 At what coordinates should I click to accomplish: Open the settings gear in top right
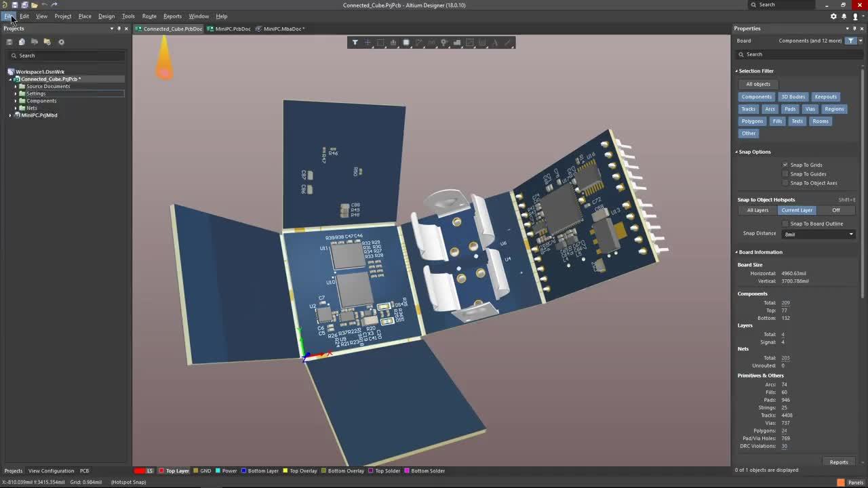pos(833,16)
